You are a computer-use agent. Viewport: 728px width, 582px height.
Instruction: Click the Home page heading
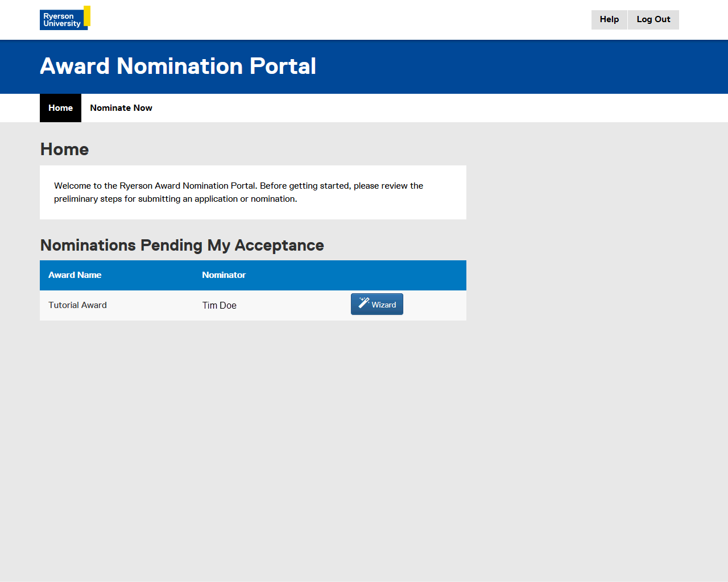65,149
